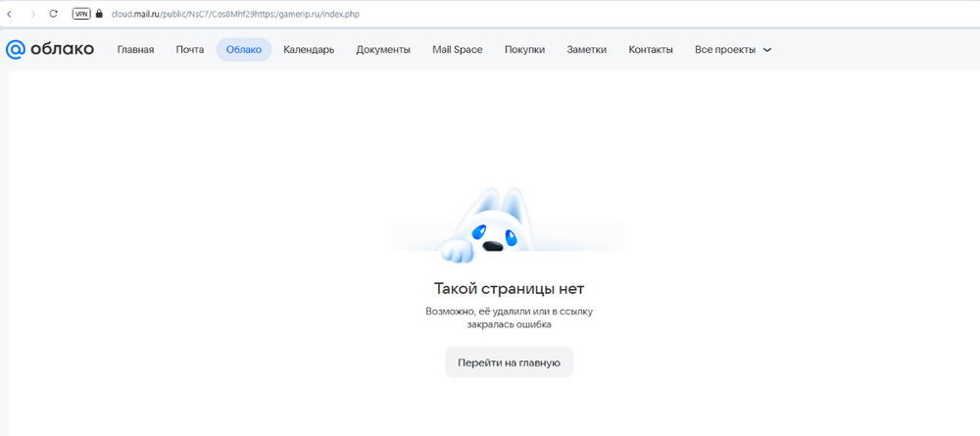Click the Перейти на главную button

point(509,363)
